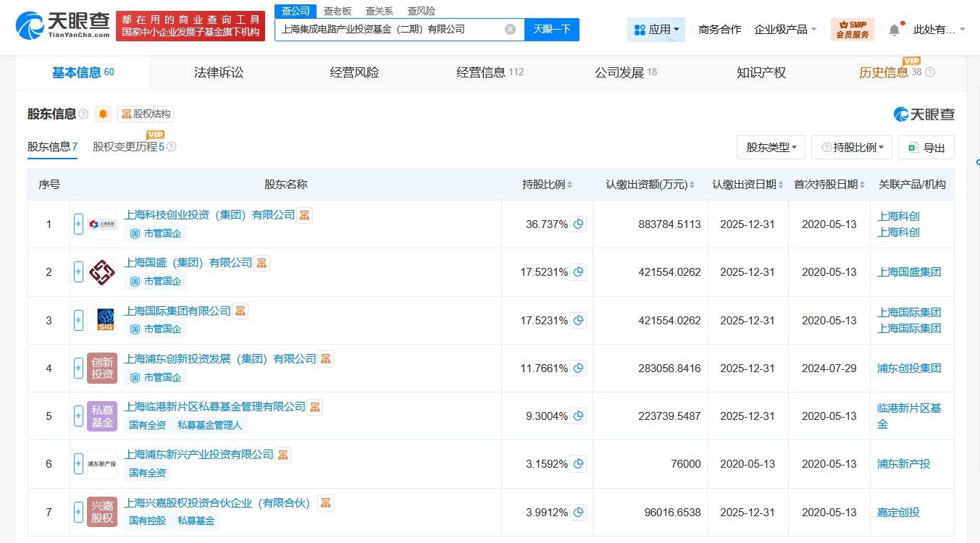This screenshot has height=543, width=980.
Task: Clear the search box using the X icon
Action: click(x=510, y=29)
